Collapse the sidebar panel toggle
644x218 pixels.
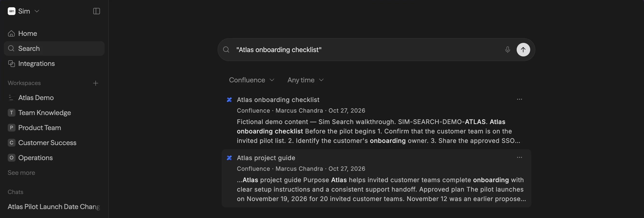pos(97,11)
